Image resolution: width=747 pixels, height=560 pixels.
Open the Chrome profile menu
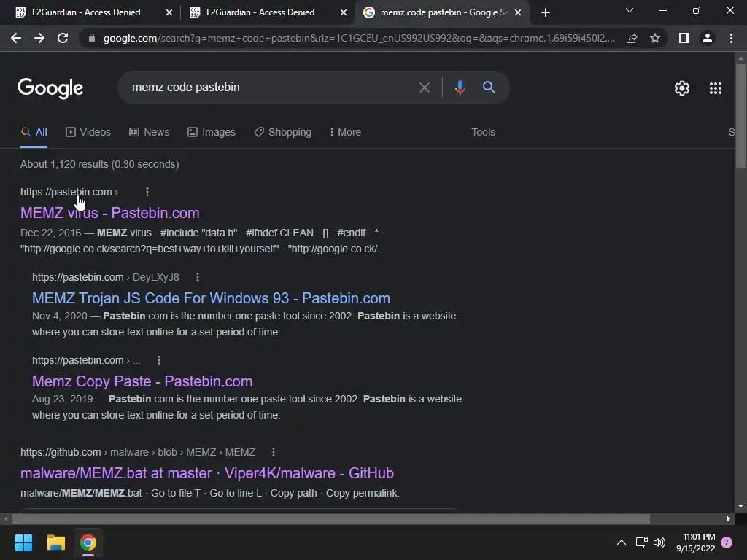pos(708,38)
